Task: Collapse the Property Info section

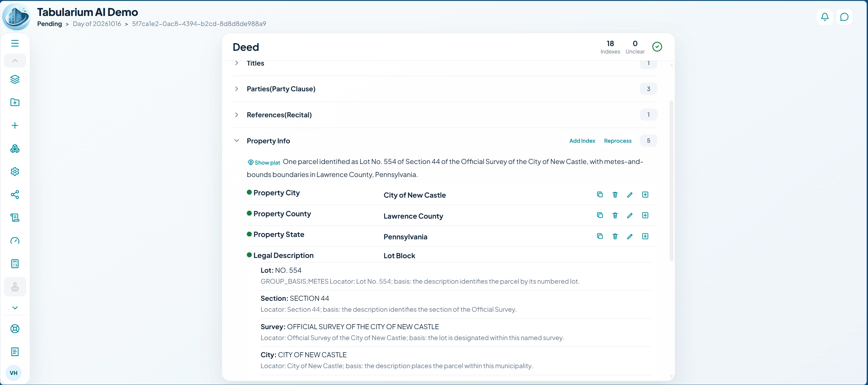Action: [236, 141]
